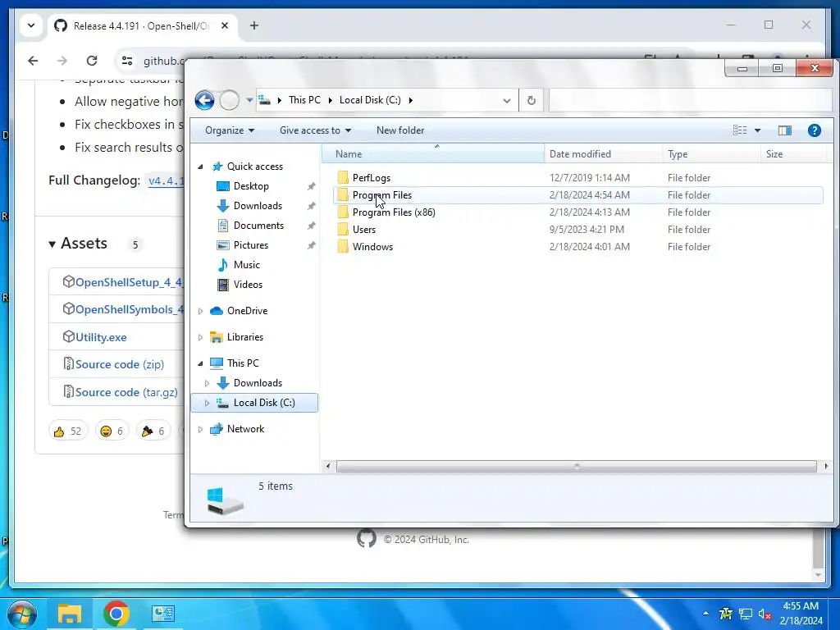Select the Program Files (x86) folder
The image size is (840, 630).
pos(578,212)
